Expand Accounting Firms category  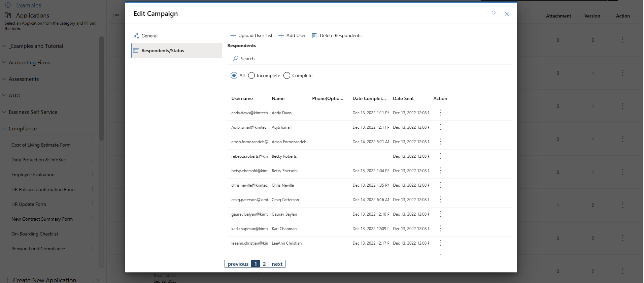[4, 62]
